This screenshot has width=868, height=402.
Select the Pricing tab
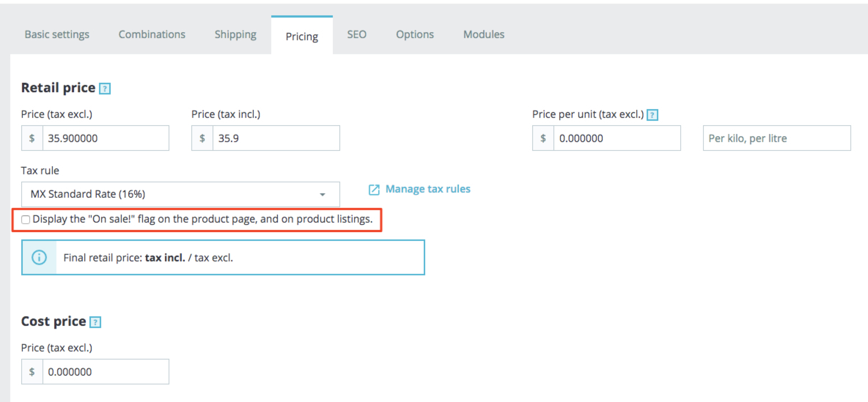pos(302,36)
